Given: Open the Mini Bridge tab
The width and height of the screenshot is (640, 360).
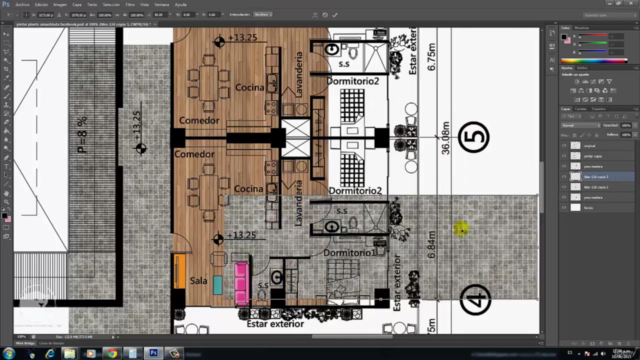Looking at the screenshot, I should [25, 343].
